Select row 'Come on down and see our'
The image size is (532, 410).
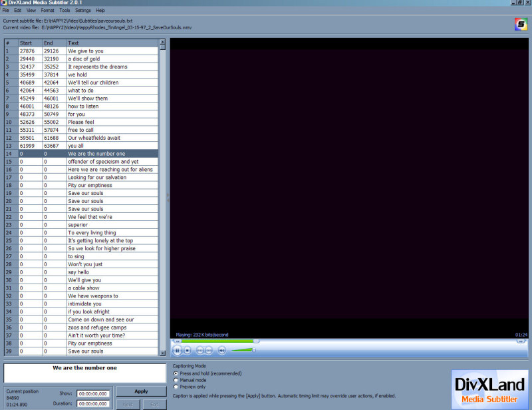tap(81, 319)
